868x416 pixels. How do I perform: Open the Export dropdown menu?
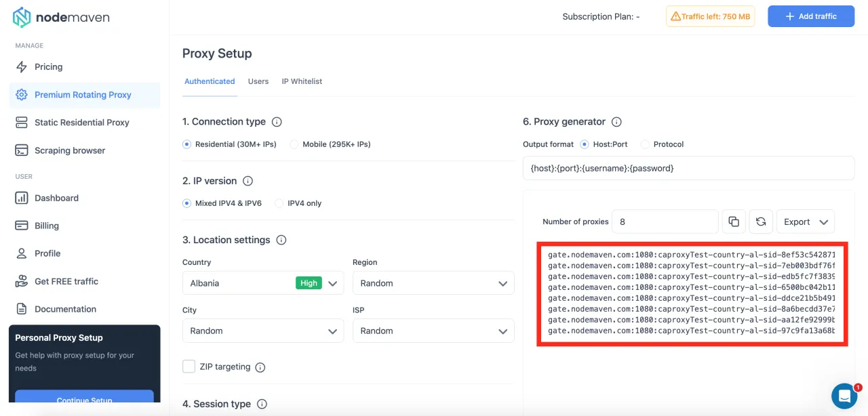pyautogui.click(x=805, y=222)
